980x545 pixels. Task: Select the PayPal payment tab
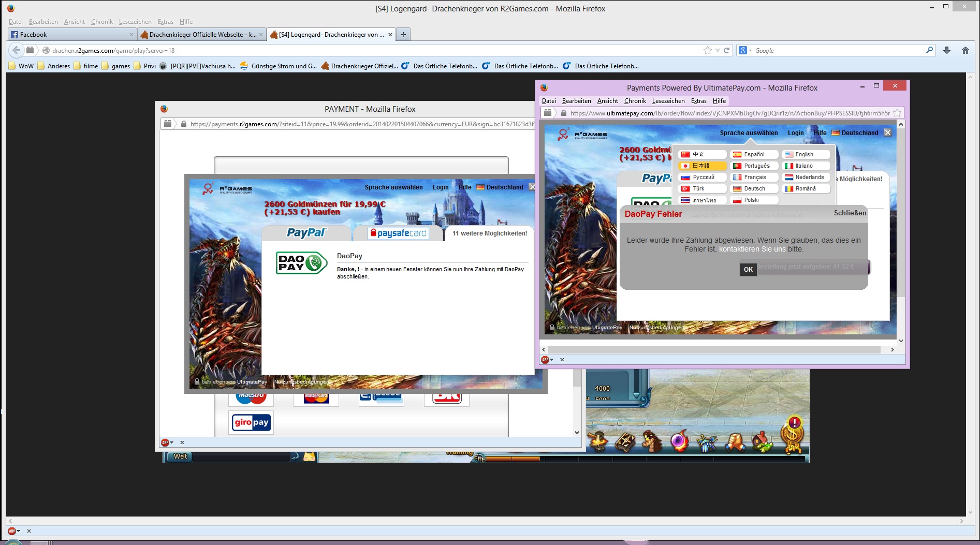click(x=306, y=233)
